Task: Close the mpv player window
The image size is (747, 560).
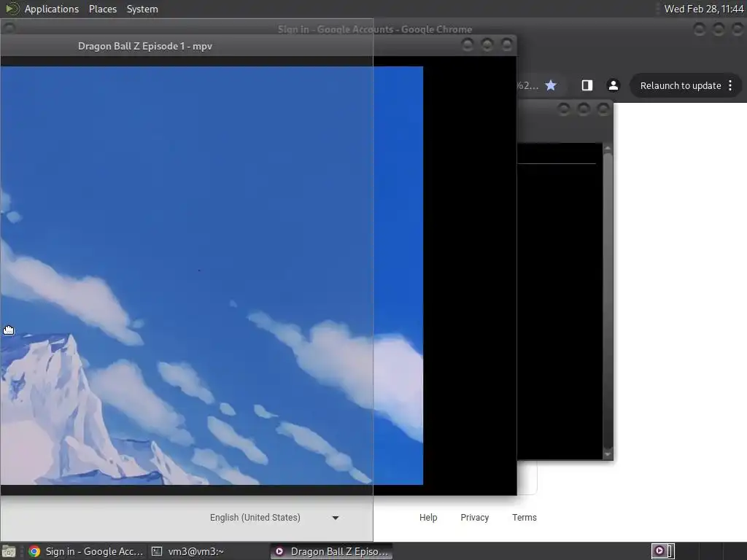Action: click(507, 44)
